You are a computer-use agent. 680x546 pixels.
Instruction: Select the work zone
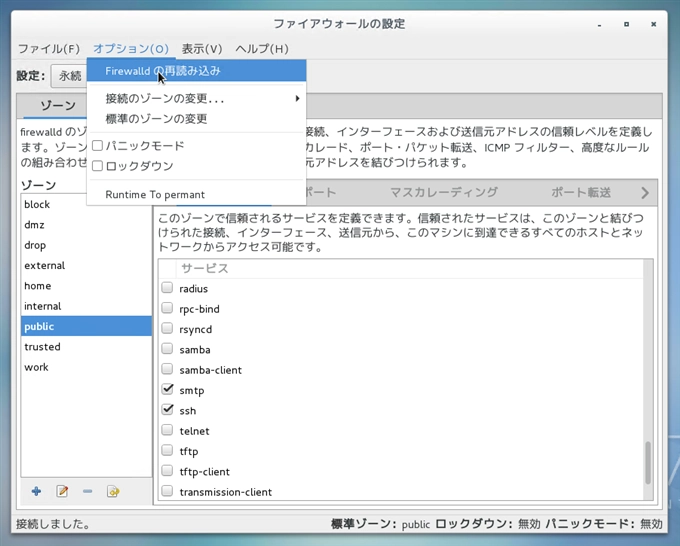coord(86,367)
